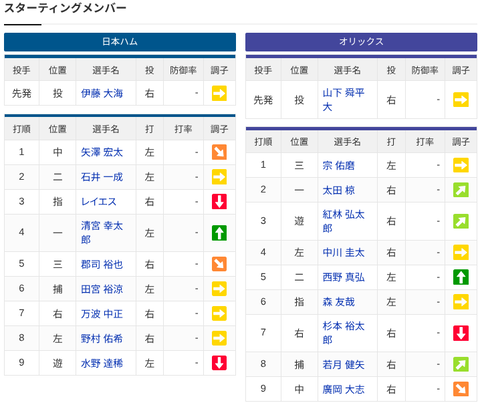Click the red down arrow for 杉本 裕太郎
Viewport: 480px width, 405px height.
(x=461, y=333)
